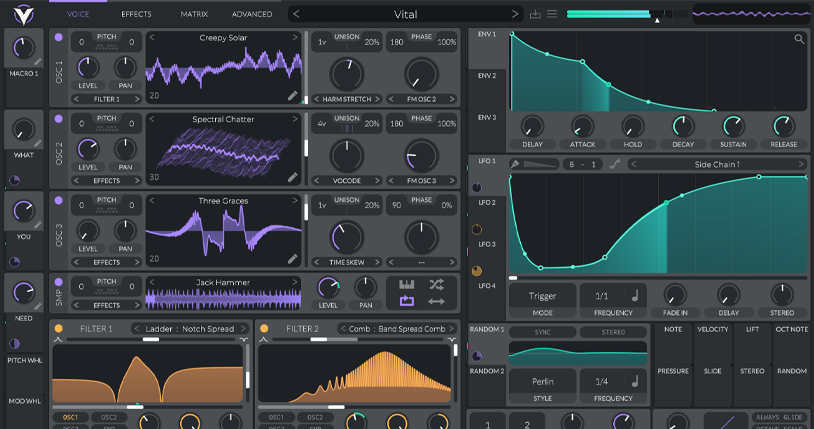The height and width of the screenshot is (429, 814).
Task: Click the sampler keyboard tracking icon
Action: coord(406,284)
